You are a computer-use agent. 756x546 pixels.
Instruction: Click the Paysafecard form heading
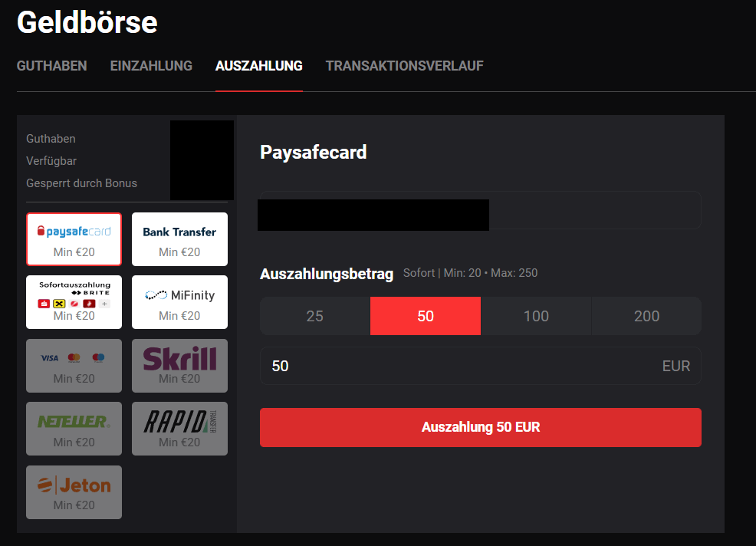tap(314, 153)
